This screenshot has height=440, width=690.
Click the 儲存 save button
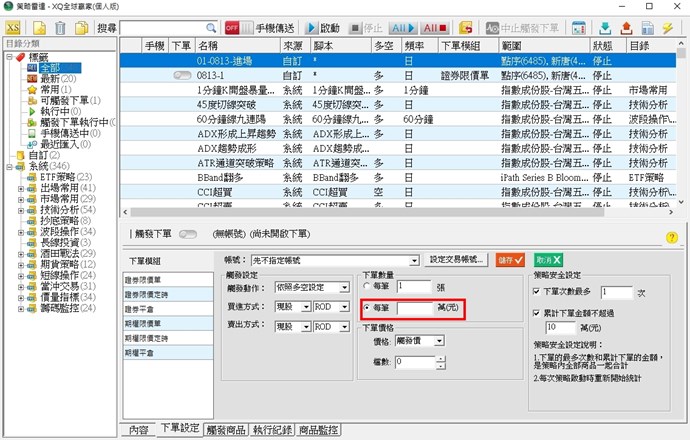point(510,259)
